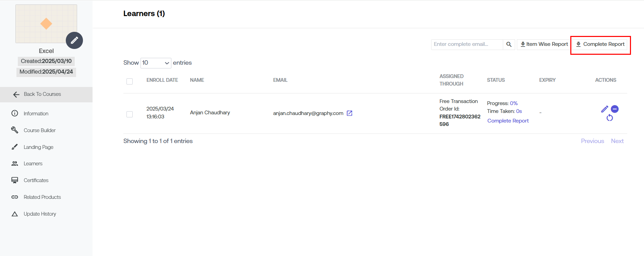Click the Back To Courses arrow
644x256 pixels.
(x=16, y=94)
